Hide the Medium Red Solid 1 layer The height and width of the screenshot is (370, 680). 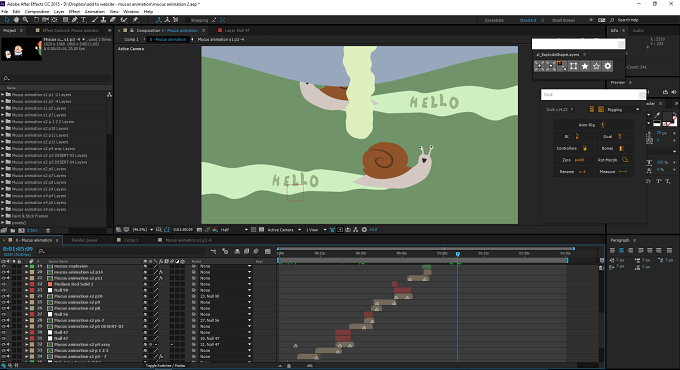point(4,284)
